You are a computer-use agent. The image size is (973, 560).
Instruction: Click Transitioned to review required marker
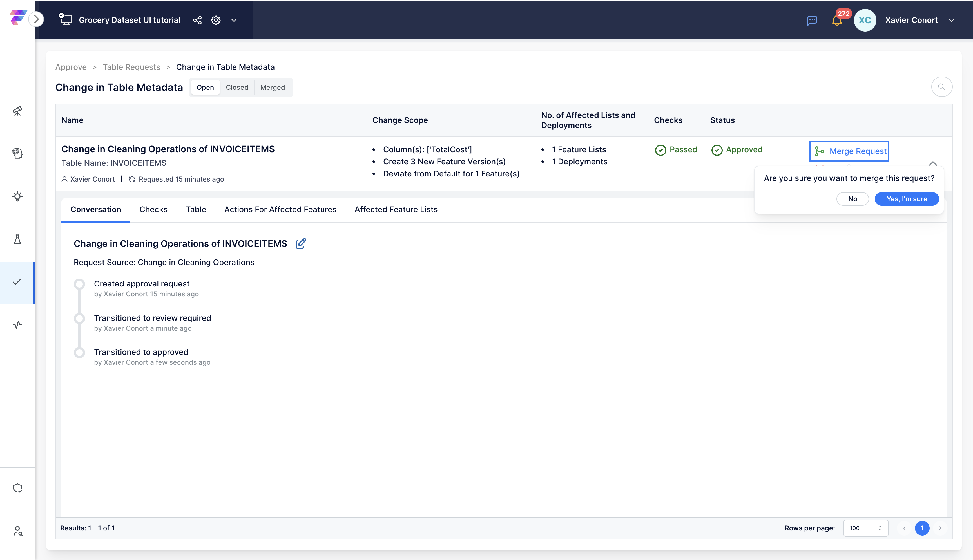coord(79,319)
